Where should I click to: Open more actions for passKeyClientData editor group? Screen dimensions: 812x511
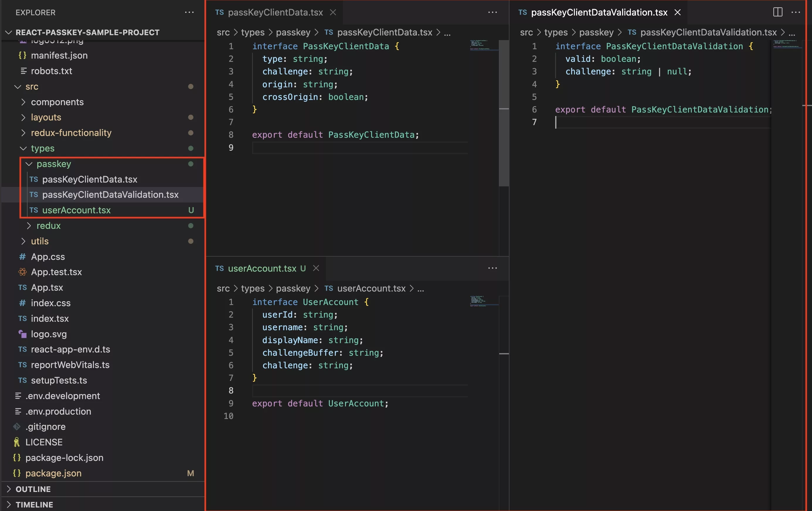[x=492, y=12]
